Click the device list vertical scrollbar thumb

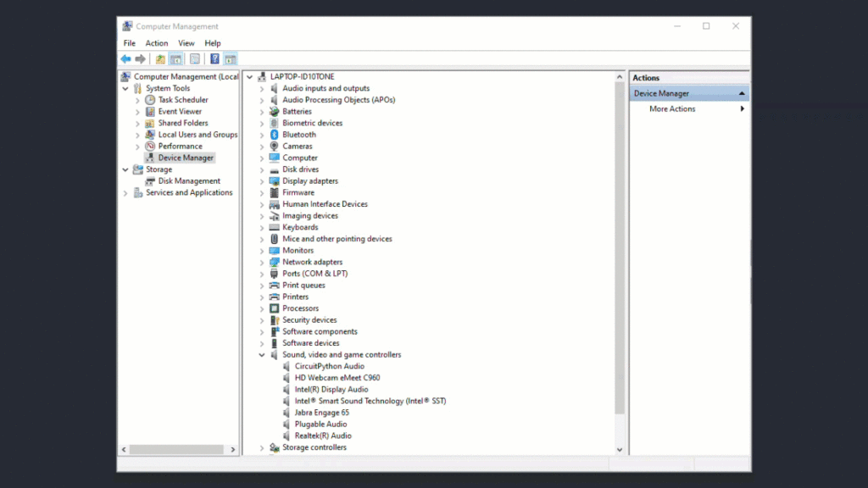pos(620,248)
